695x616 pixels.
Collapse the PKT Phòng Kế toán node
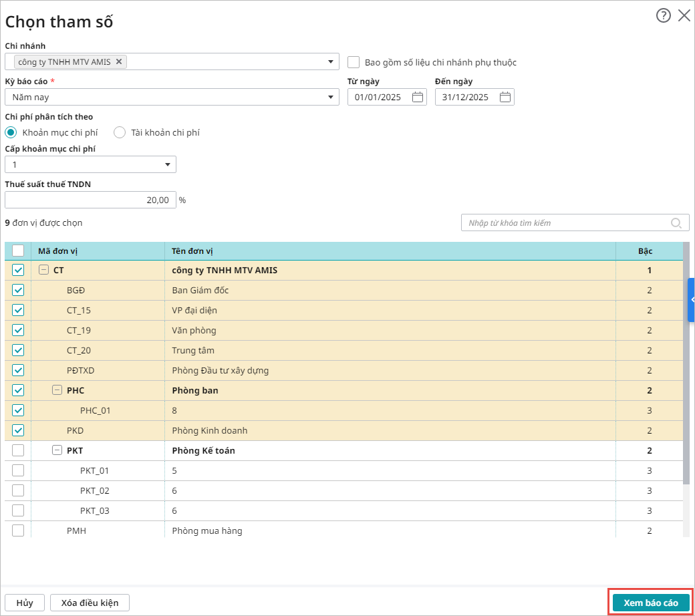click(x=57, y=451)
